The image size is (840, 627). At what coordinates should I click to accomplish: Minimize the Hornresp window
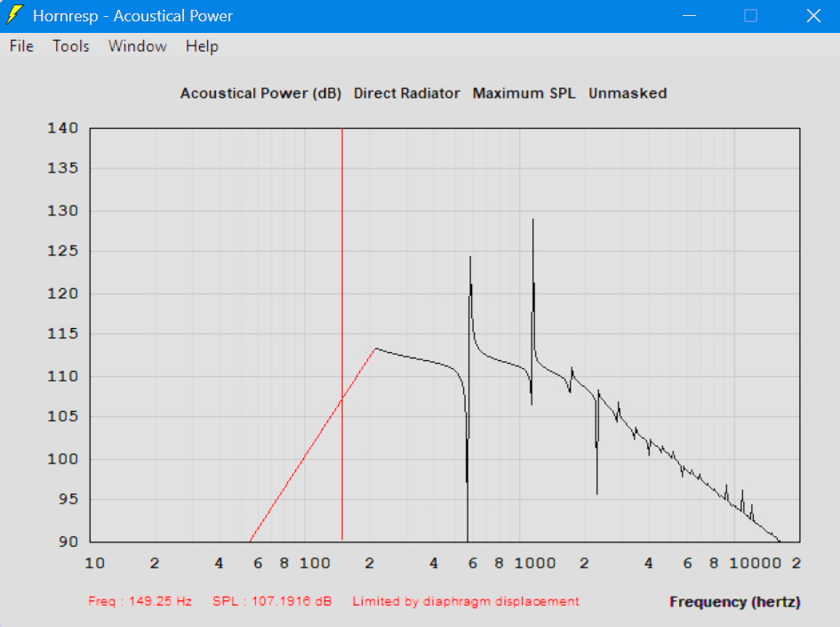tap(690, 15)
